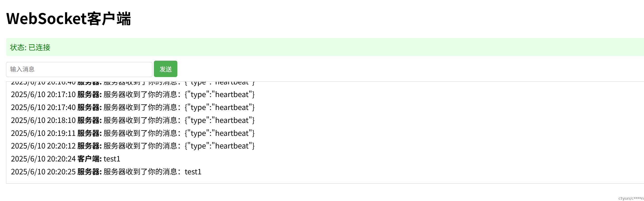Screen dimensions: 644x201
Task: Focus the 输入消息 message input field
Action: point(79,69)
